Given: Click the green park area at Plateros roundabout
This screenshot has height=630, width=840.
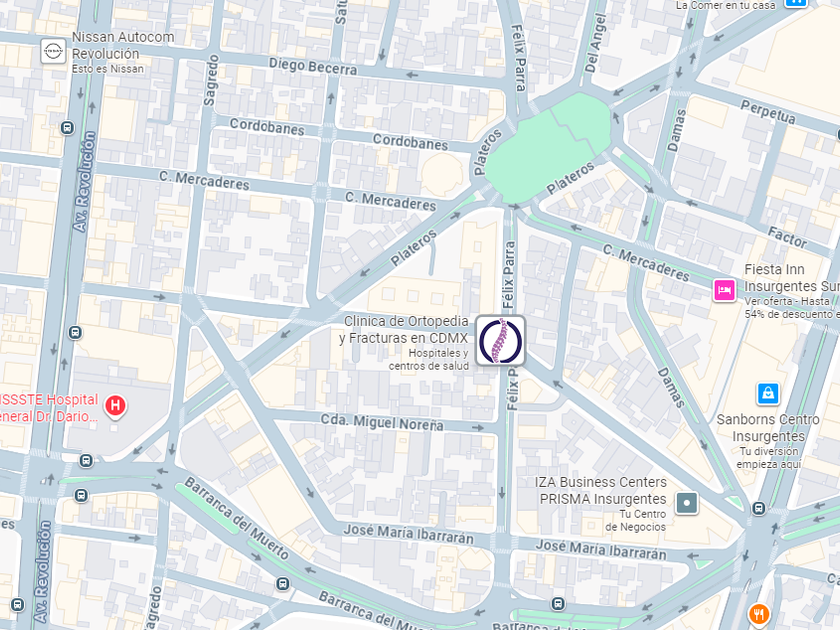Looking at the screenshot, I should click(x=548, y=150).
